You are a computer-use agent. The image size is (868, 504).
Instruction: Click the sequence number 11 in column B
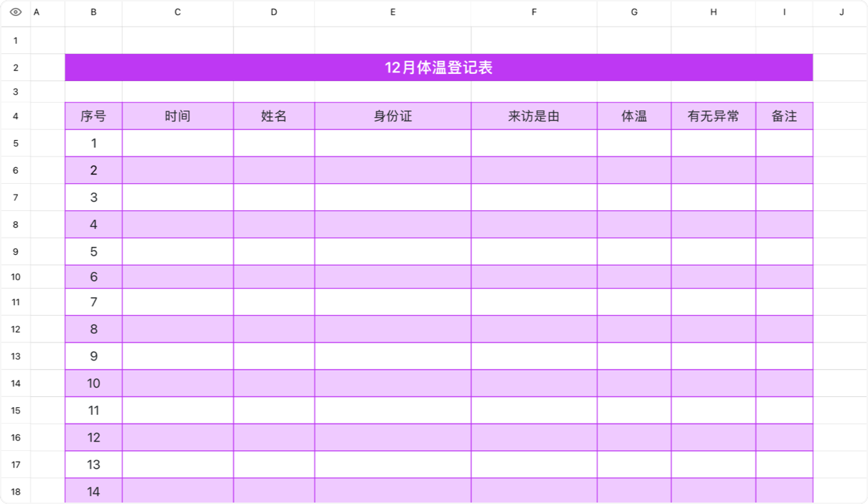coord(94,411)
